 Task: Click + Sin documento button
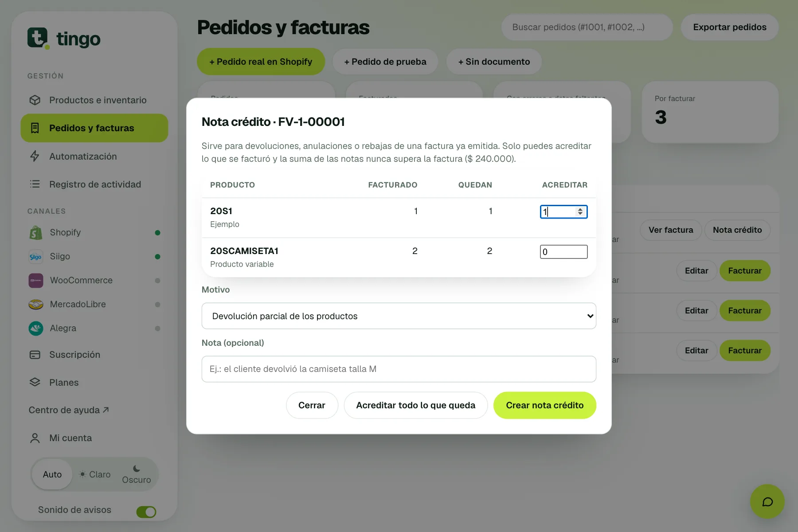click(494, 62)
